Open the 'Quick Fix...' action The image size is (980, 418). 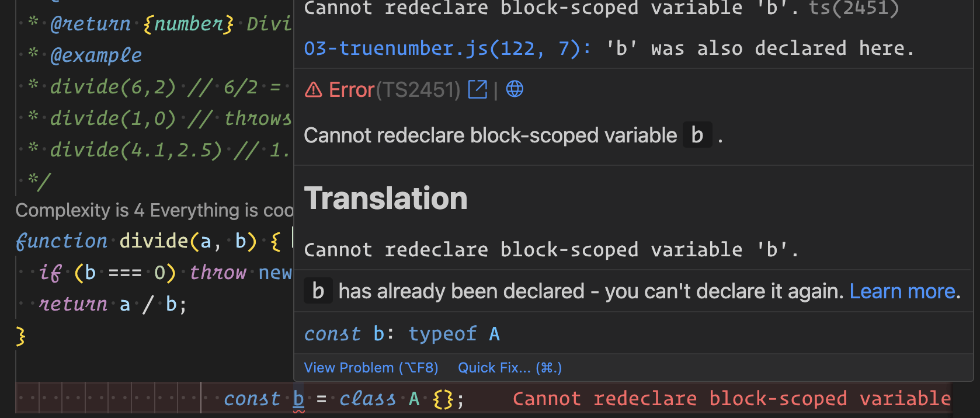point(510,368)
